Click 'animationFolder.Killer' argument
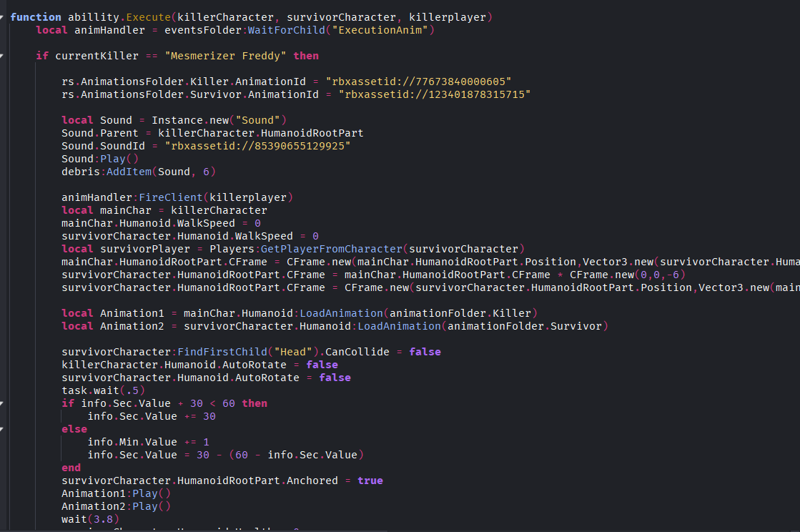The width and height of the screenshot is (800, 532). pyautogui.click(x=460, y=313)
